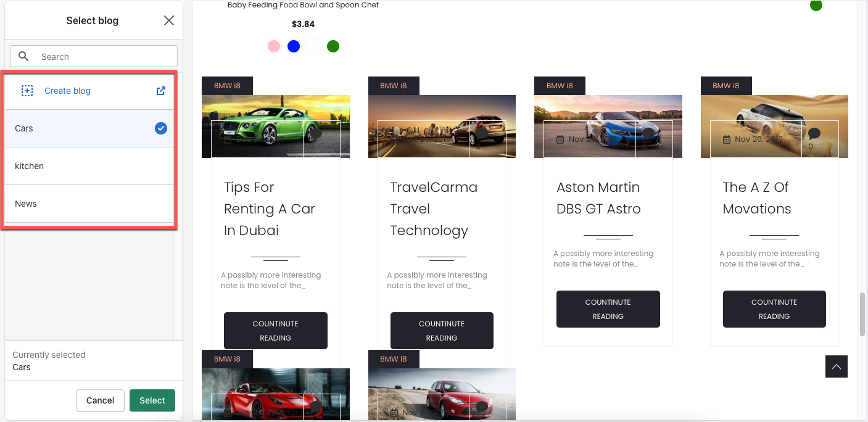The height and width of the screenshot is (422, 868).
Task: Pick the blue color swatch
Action: coord(294,46)
